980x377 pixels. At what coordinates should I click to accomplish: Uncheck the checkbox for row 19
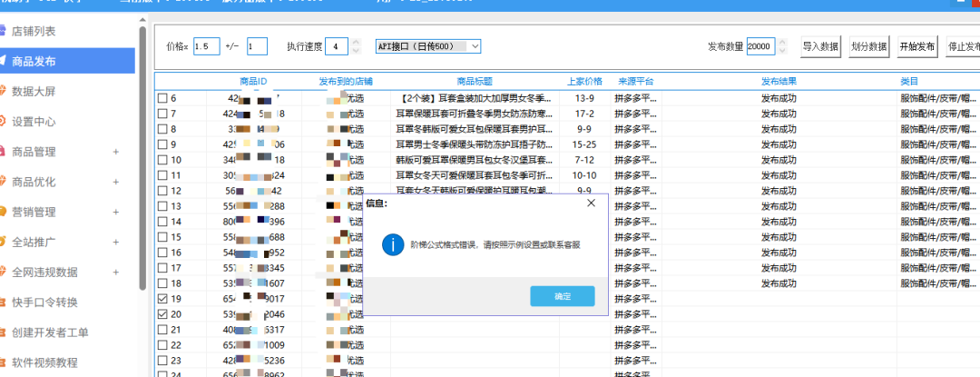162,299
